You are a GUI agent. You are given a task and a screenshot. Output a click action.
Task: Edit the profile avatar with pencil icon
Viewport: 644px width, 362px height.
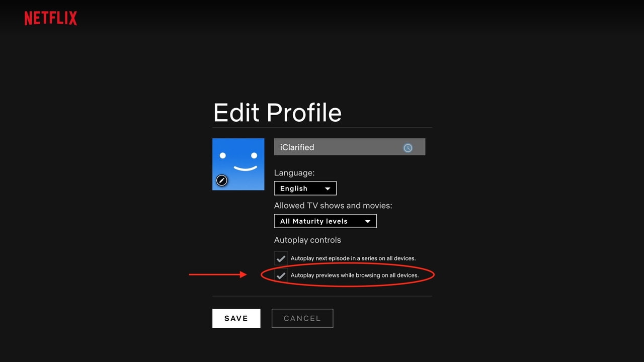[222, 180]
